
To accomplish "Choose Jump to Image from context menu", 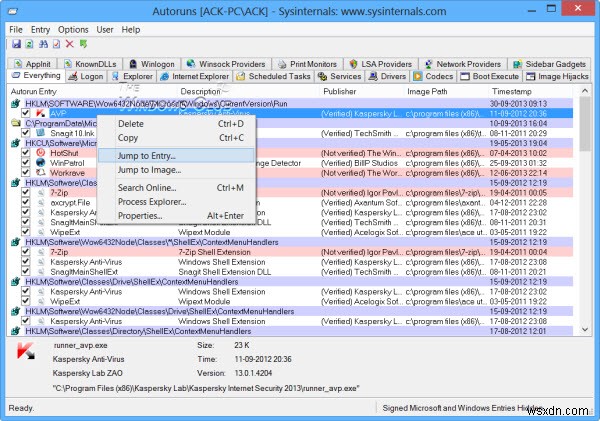I will pyautogui.click(x=149, y=169).
